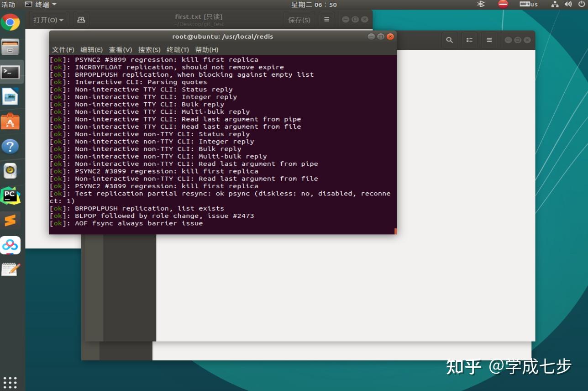Open the 编辑(E) menu in terminal
Viewport: 588px width, 391px height.
coord(91,50)
